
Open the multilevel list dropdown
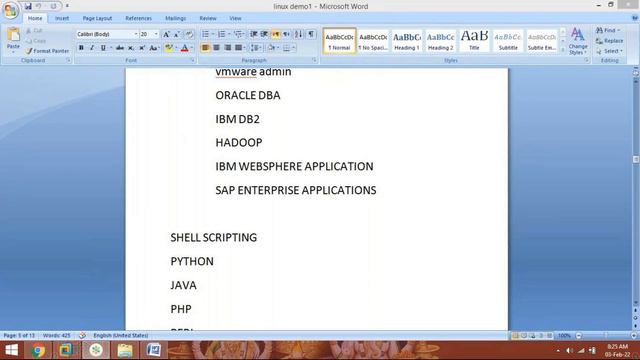tap(239, 34)
